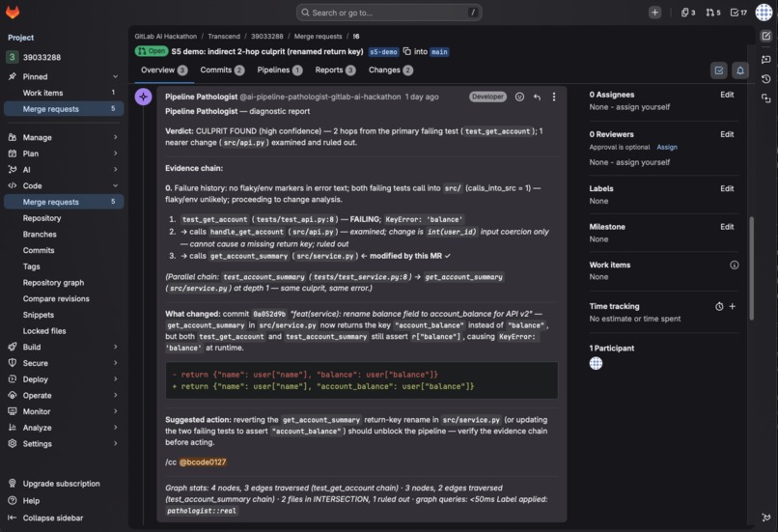Click the page vertical scrollbar
This screenshot has width=778, height=532.
click(x=751, y=268)
